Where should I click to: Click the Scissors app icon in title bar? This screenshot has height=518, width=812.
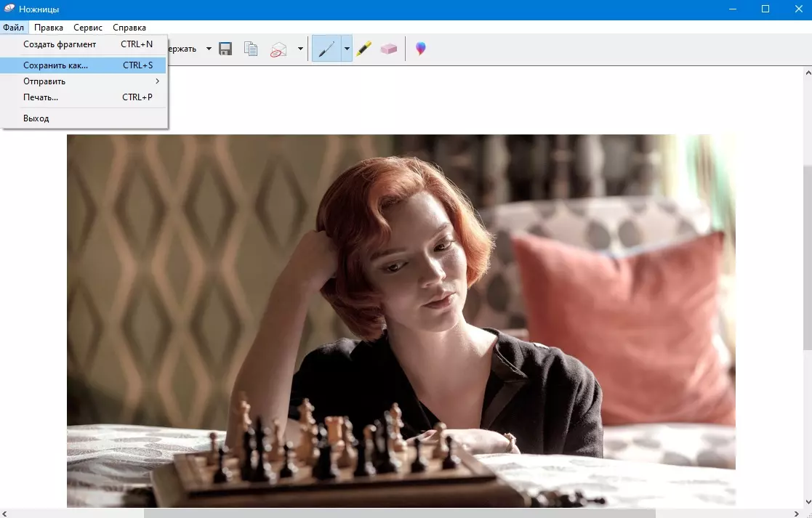[x=9, y=9]
